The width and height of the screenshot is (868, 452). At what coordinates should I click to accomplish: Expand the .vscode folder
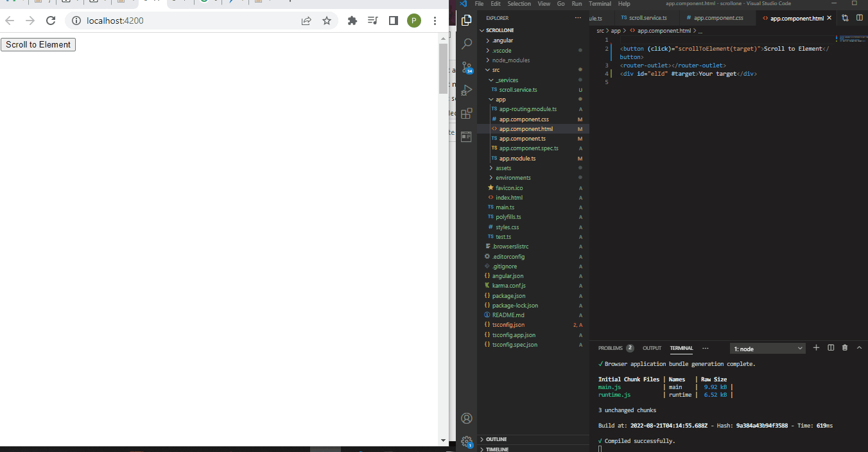click(533, 50)
